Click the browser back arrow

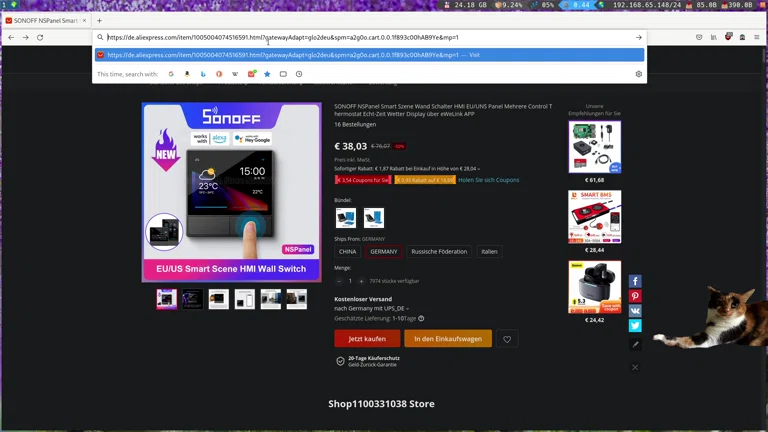[x=11, y=37]
